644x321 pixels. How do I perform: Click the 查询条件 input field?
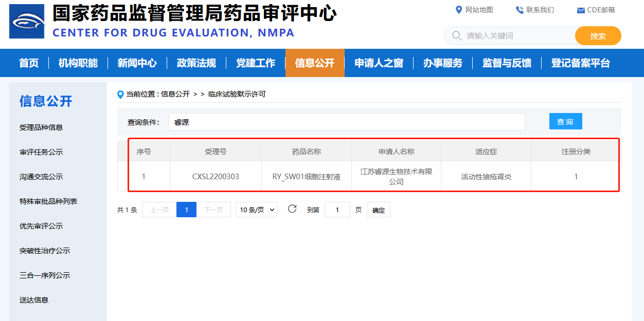[346, 122]
